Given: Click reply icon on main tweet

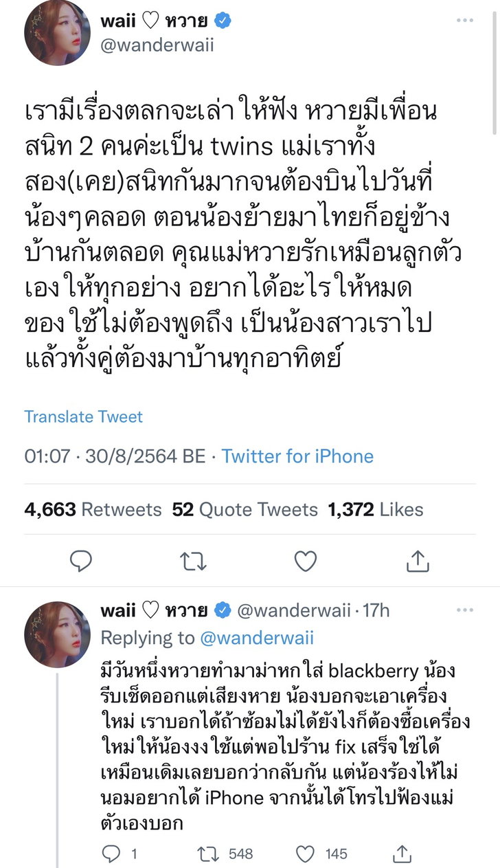Looking at the screenshot, I should coord(81,561).
